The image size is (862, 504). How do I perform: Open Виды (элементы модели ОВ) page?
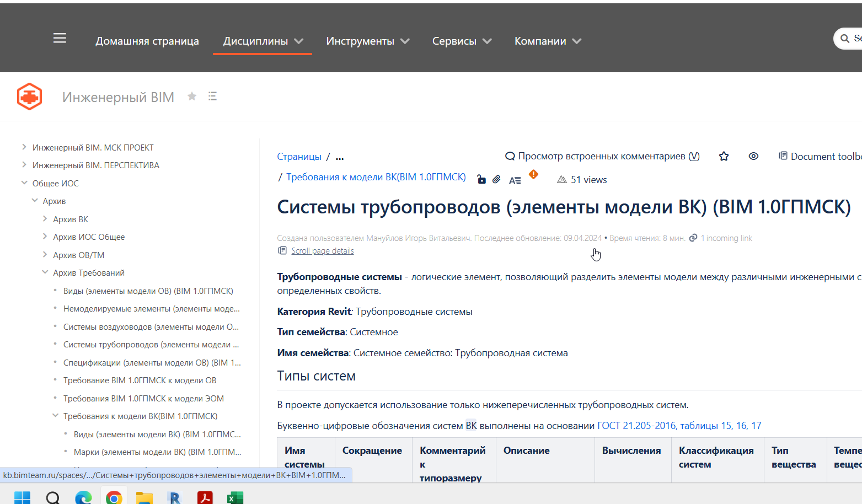tap(148, 291)
